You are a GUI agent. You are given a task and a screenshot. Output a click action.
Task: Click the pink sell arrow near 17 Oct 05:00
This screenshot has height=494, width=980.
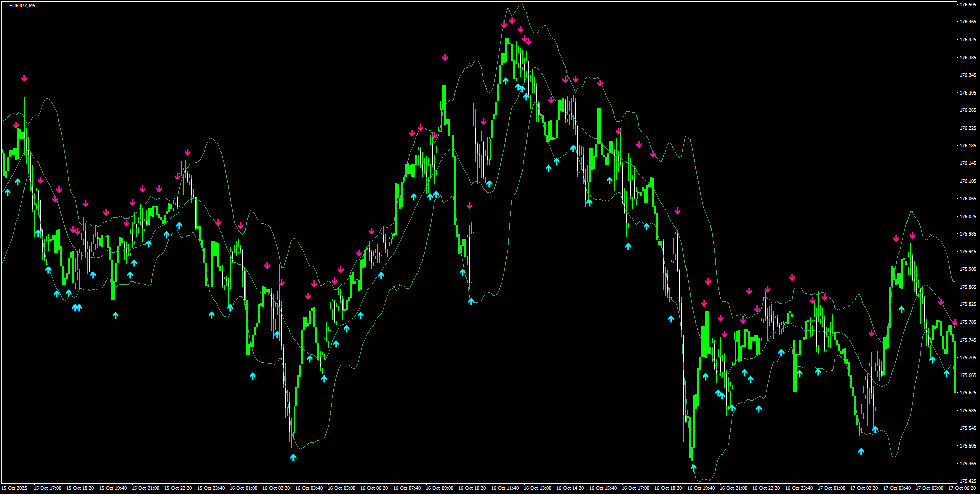(x=942, y=301)
